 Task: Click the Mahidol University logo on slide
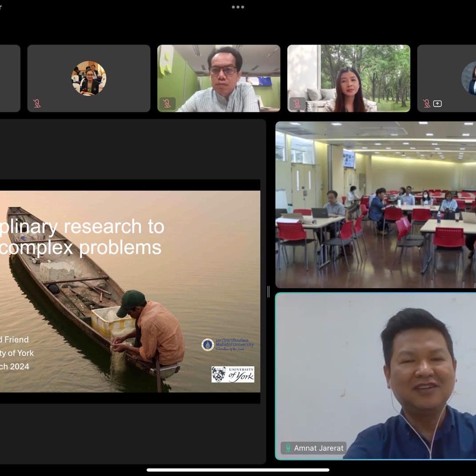click(228, 344)
